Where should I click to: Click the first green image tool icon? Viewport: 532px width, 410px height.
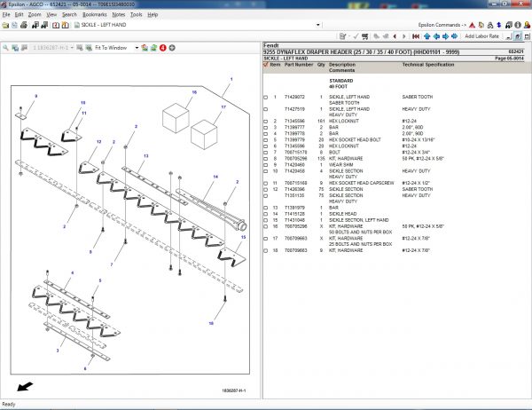tap(145, 48)
